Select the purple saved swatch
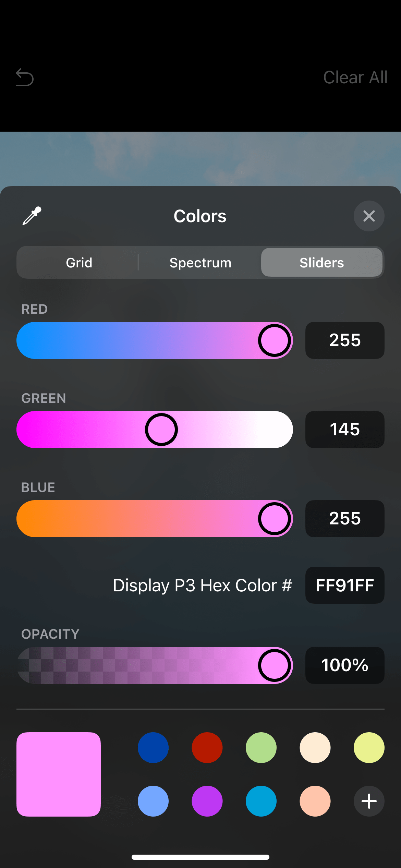401x868 pixels. (x=207, y=801)
